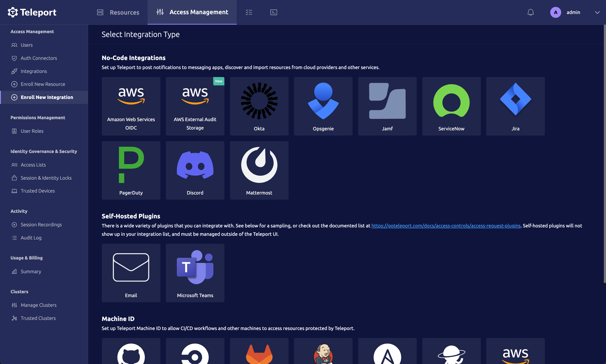Viewport: 606px width, 364px height.
Task: Click the notification bell icon
Action: click(x=531, y=12)
